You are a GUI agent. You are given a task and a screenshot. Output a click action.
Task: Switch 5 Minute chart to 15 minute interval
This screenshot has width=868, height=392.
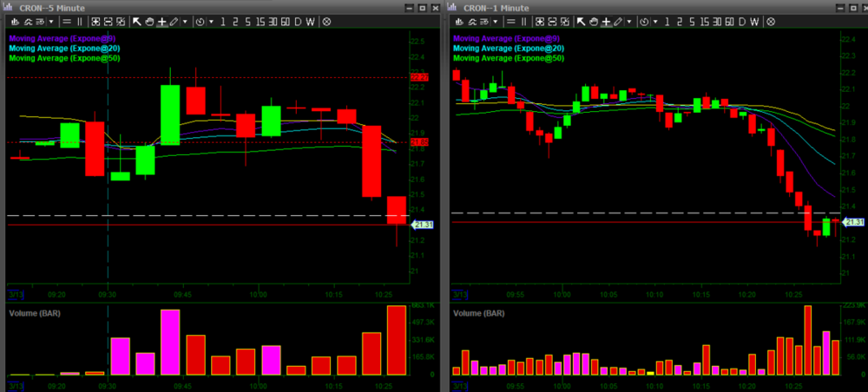[x=260, y=21]
